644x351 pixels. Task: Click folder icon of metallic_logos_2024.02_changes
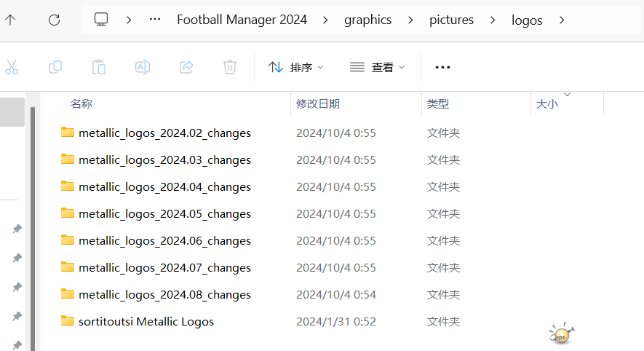click(x=68, y=132)
